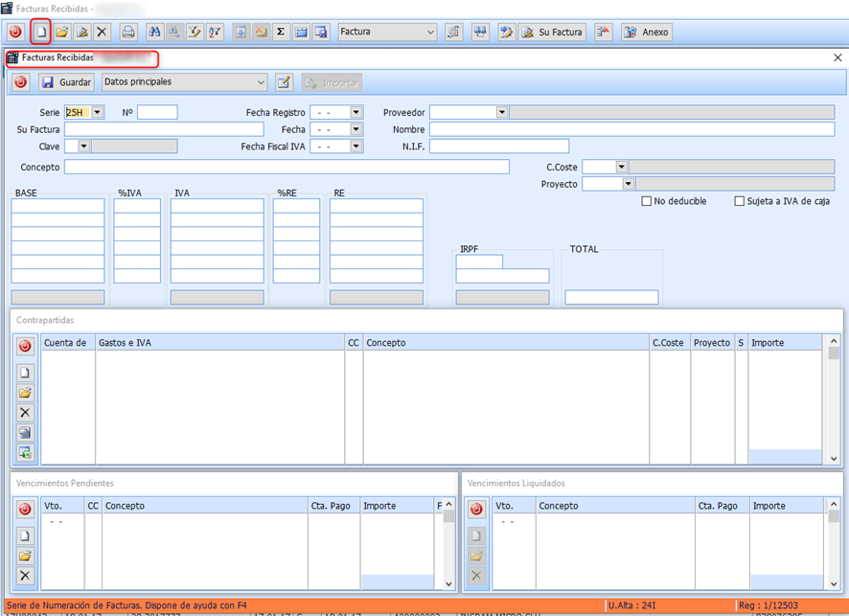Click the Concepto input field
This screenshot has height=616, width=849.
(x=287, y=167)
